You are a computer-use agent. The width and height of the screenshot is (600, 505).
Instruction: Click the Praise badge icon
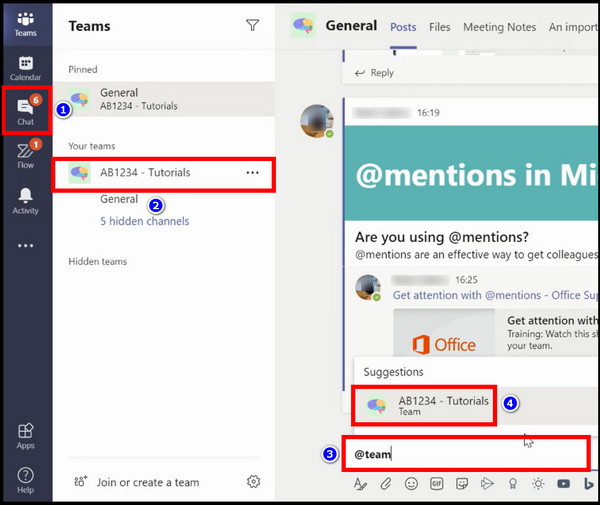point(513,484)
